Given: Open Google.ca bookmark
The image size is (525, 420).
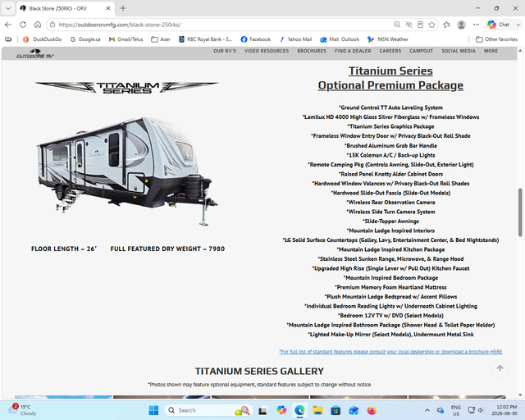Looking at the screenshot, I should [x=85, y=39].
